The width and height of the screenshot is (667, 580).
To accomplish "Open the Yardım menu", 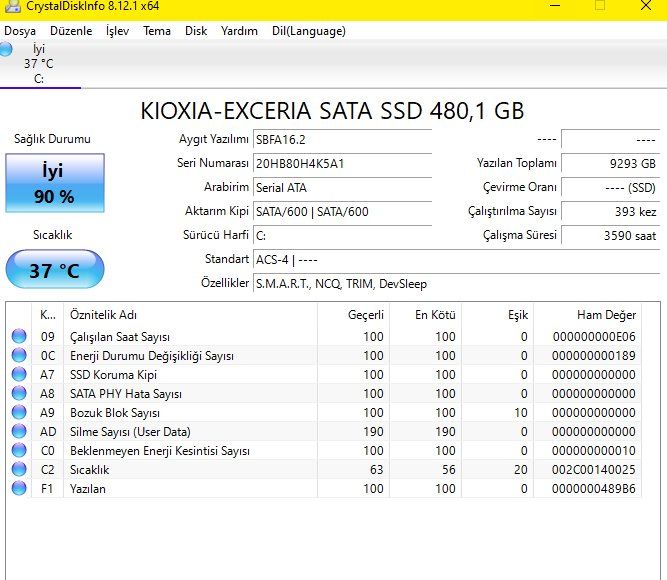I will [239, 31].
